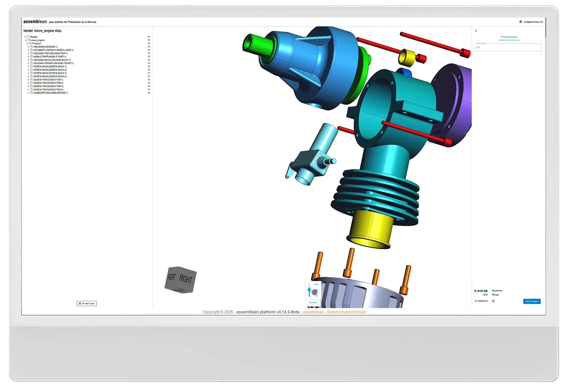Click the FRONT face of the view cube
Screen dimensions: 568x392
(x=172, y=277)
